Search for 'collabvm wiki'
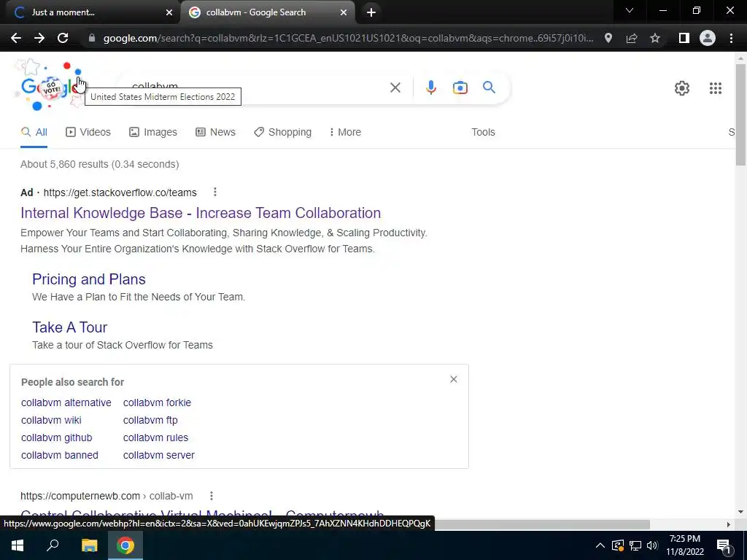747x560 pixels. click(51, 420)
